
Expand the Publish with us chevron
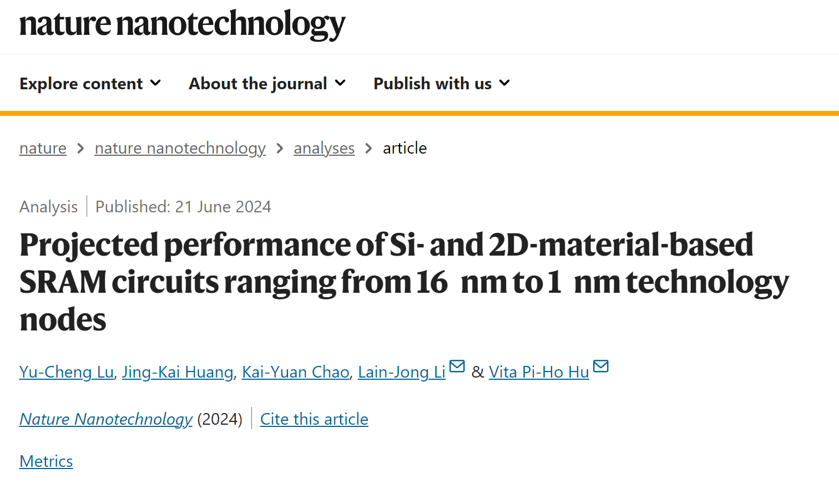point(504,83)
